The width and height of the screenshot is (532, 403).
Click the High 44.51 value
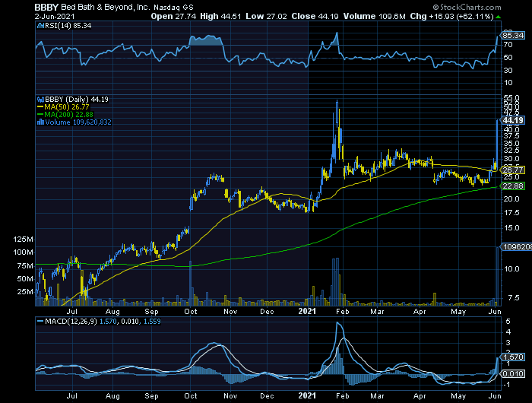tap(220, 16)
